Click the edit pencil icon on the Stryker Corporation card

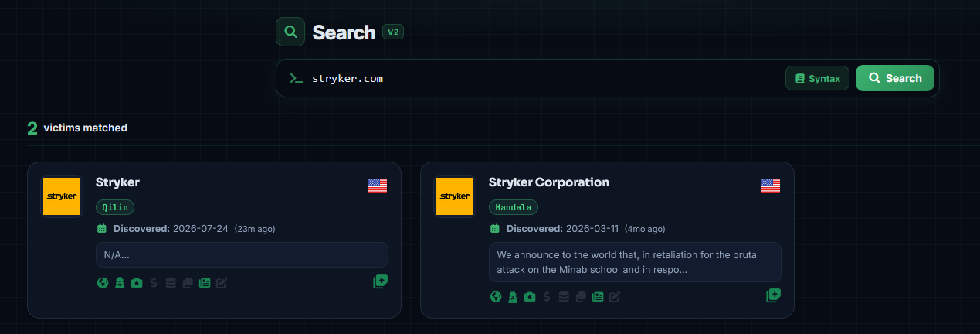[615, 297]
